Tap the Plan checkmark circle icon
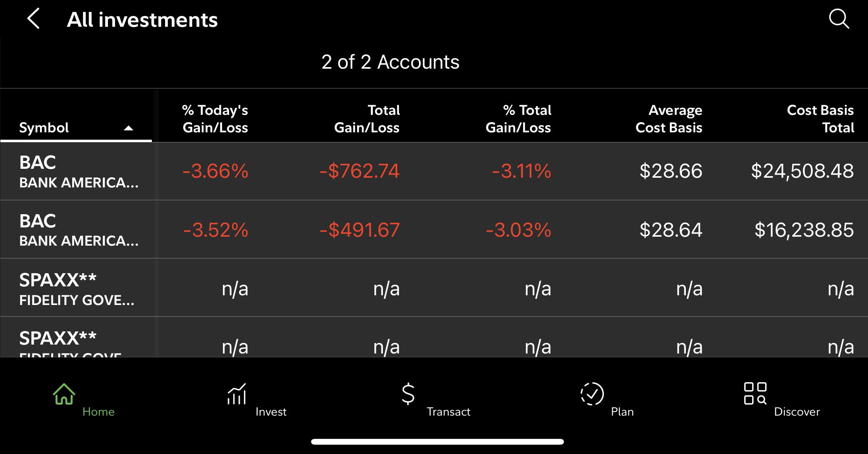The width and height of the screenshot is (868, 454). coord(592,394)
